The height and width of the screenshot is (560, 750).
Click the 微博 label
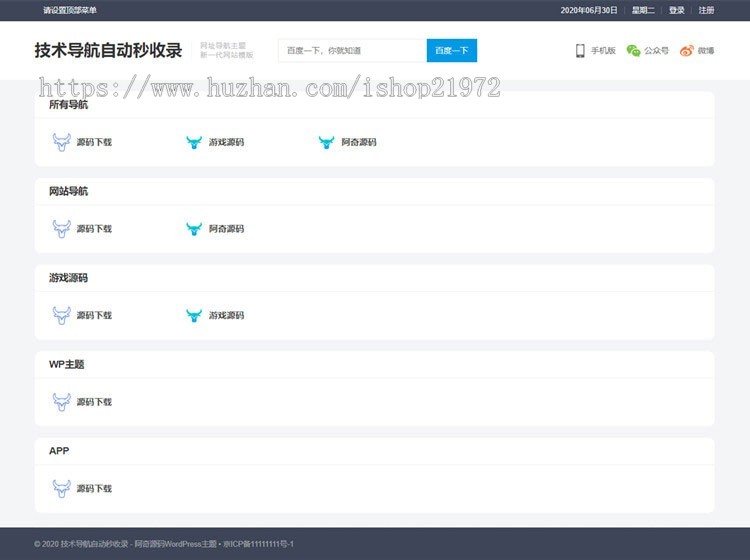pos(706,51)
